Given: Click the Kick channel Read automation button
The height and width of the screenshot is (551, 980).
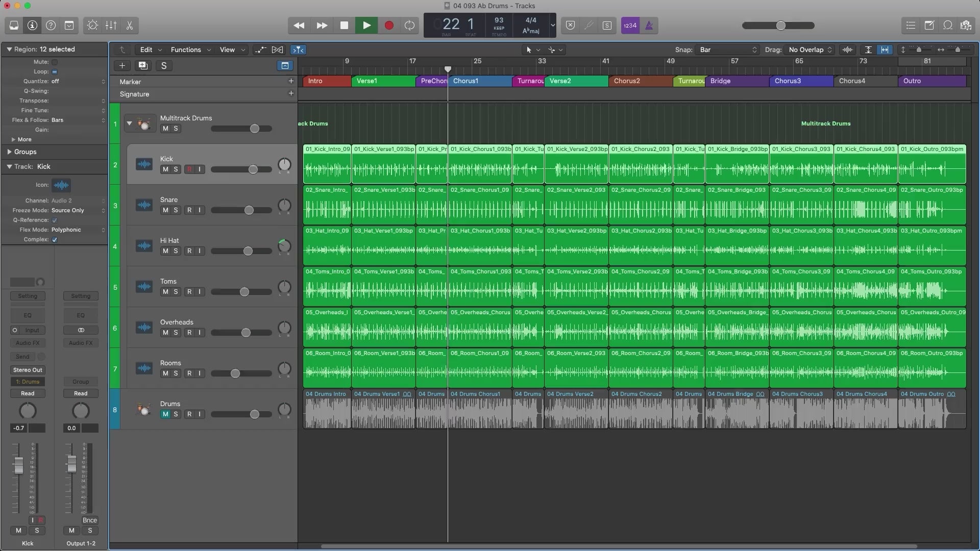Looking at the screenshot, I should 28,393.
